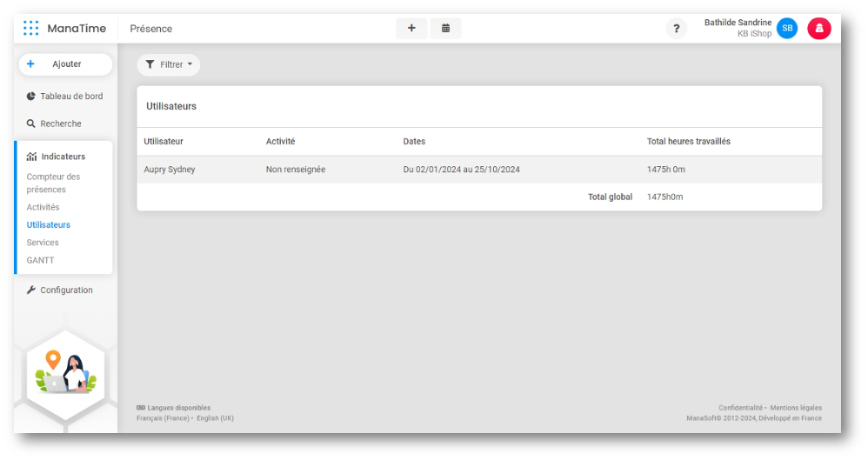The height and width of the screenshot is (460, 868).
Task: Click the Recherche magnifier icon
Action: point(31,123)
